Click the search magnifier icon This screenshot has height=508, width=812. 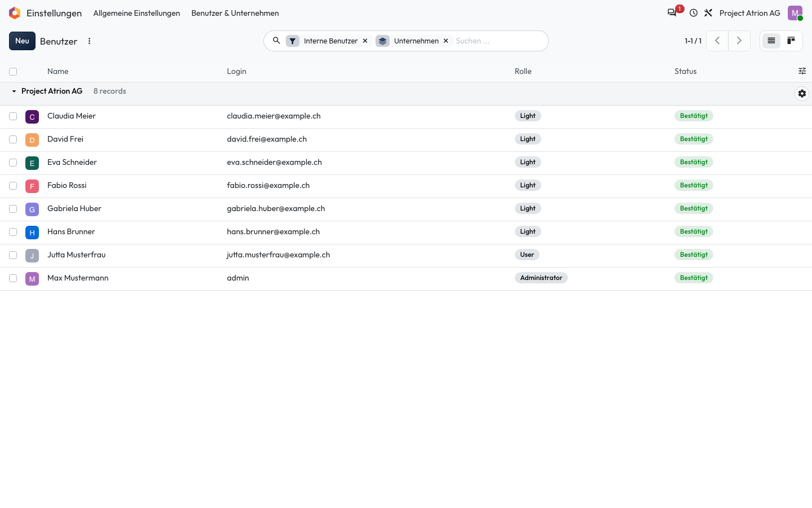pyautogui.click(x=276, y=41)
